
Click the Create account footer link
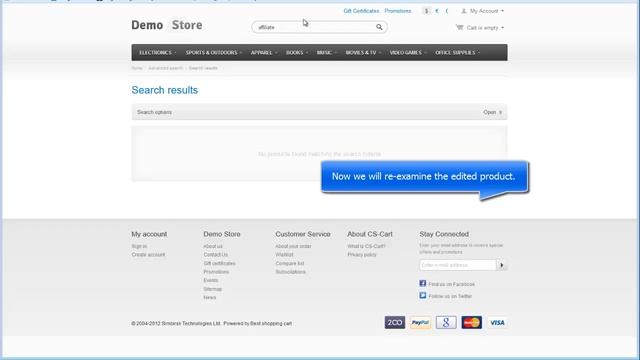148,255
